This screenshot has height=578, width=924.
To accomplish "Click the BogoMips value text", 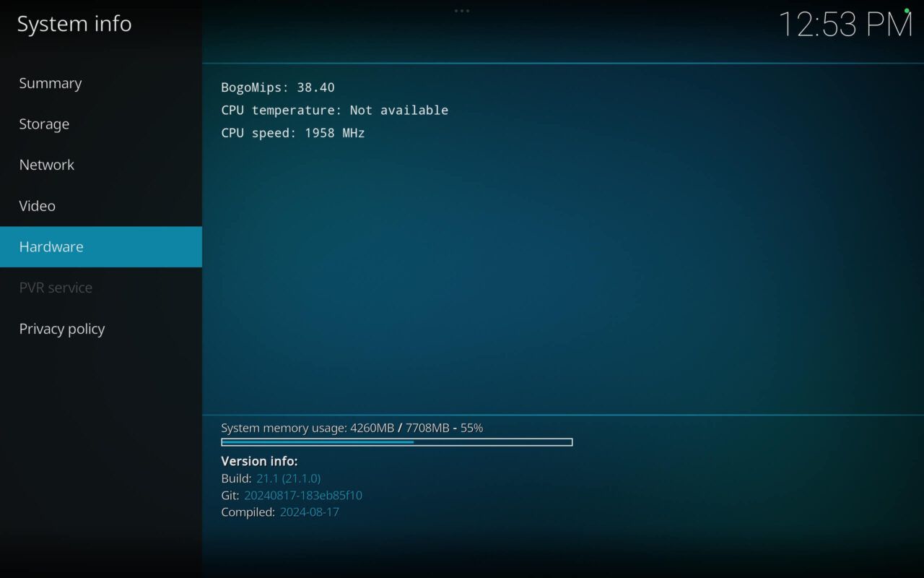I will [x=277, y=87].
